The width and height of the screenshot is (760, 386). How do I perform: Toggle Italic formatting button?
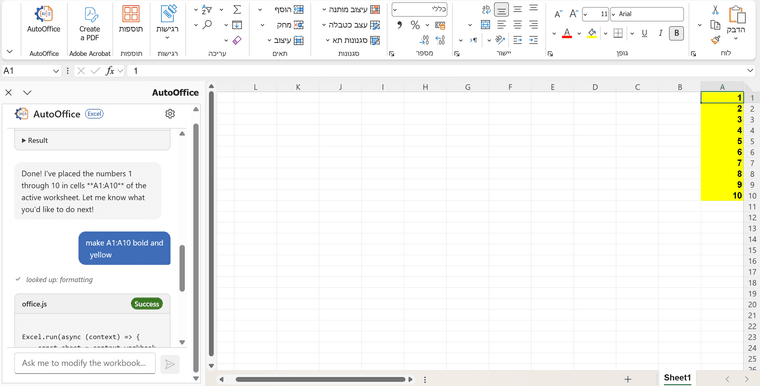coord(660,33)
